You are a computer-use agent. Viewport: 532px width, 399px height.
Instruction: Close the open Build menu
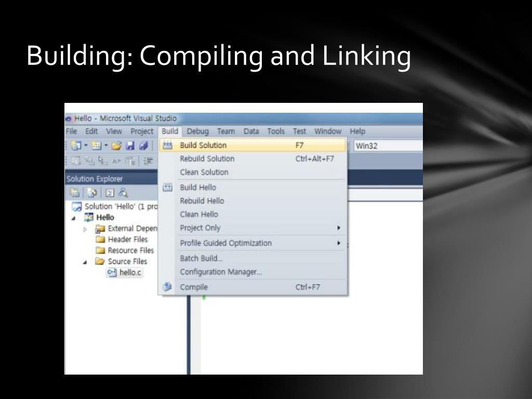[x=170, y=131]
